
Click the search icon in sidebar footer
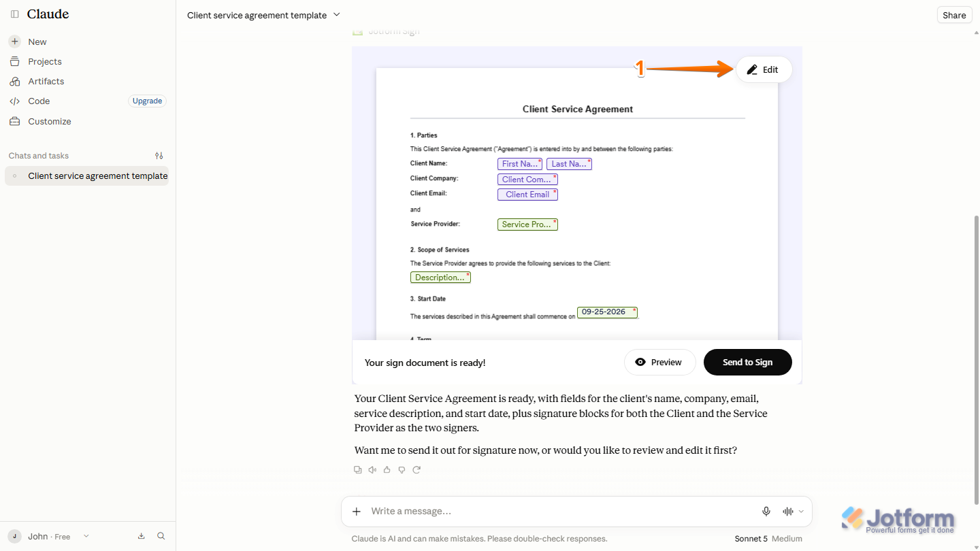coord(161,536)
